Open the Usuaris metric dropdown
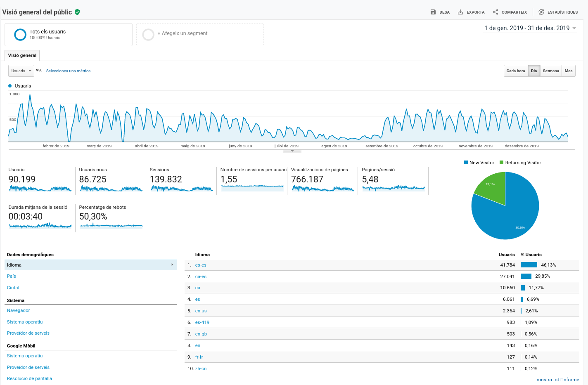This screenshot has height=385, width=588. [x=21, y=71]
